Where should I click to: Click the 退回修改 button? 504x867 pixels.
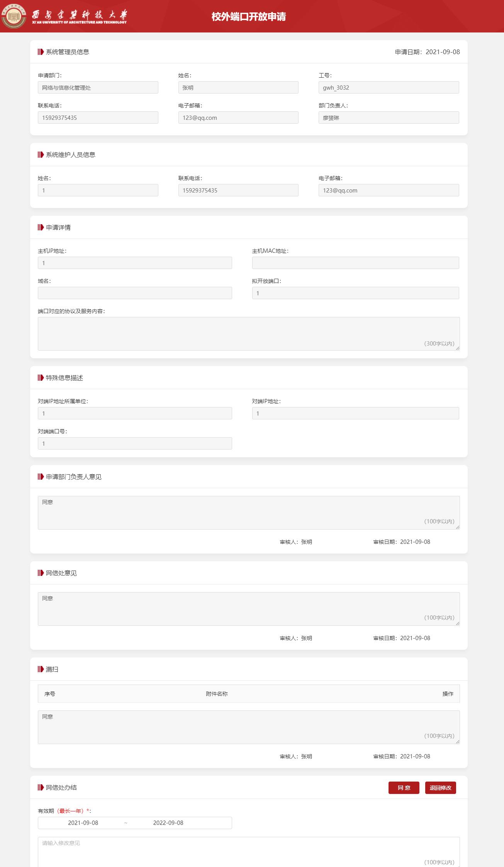pos(440,787)
